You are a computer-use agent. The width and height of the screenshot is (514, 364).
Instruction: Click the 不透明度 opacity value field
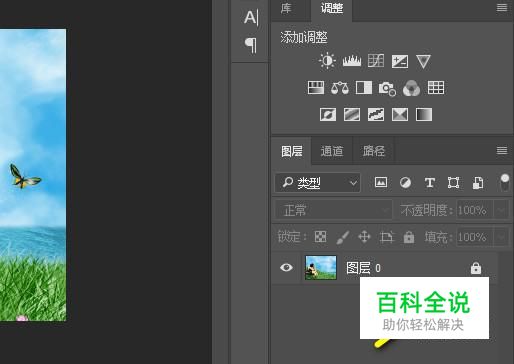tap(474, 210)
